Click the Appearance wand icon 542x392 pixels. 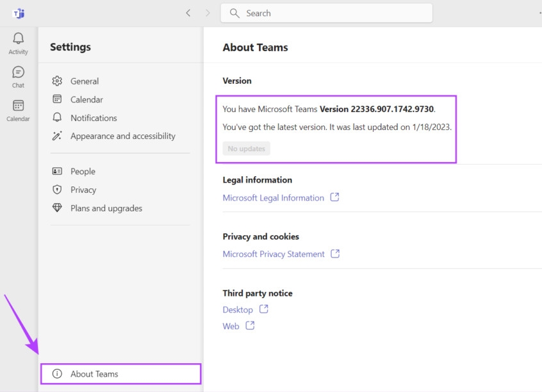pyautogui.click(x=57, y=136)
